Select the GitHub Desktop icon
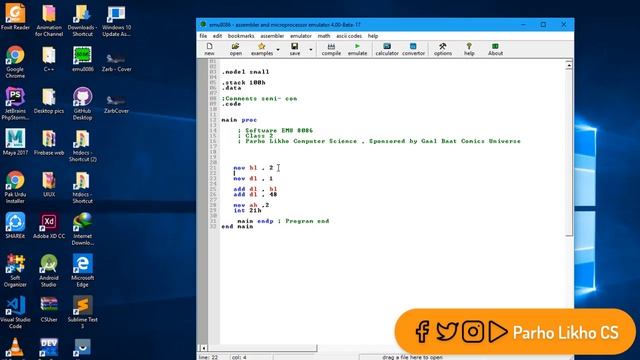This screenshot has height=360, width=640. coord(82,103)
